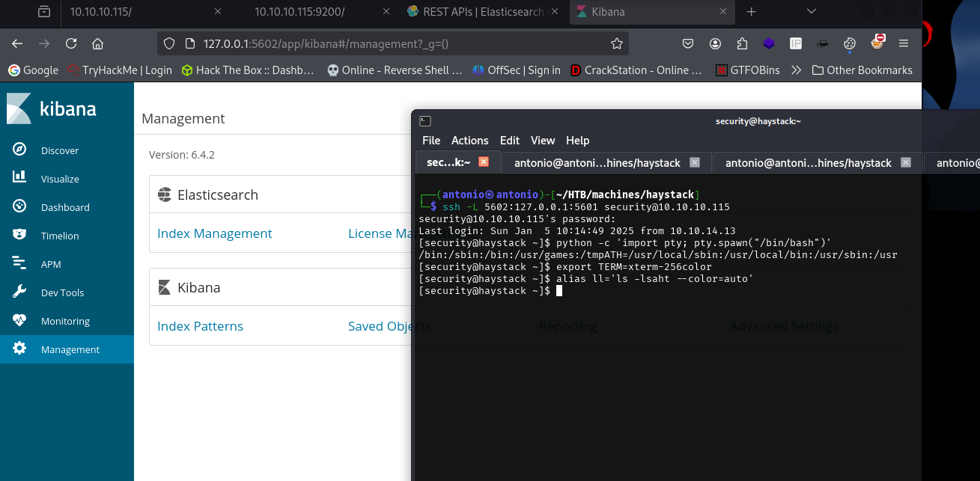Open a new browser tab

(x=752, y=12)
